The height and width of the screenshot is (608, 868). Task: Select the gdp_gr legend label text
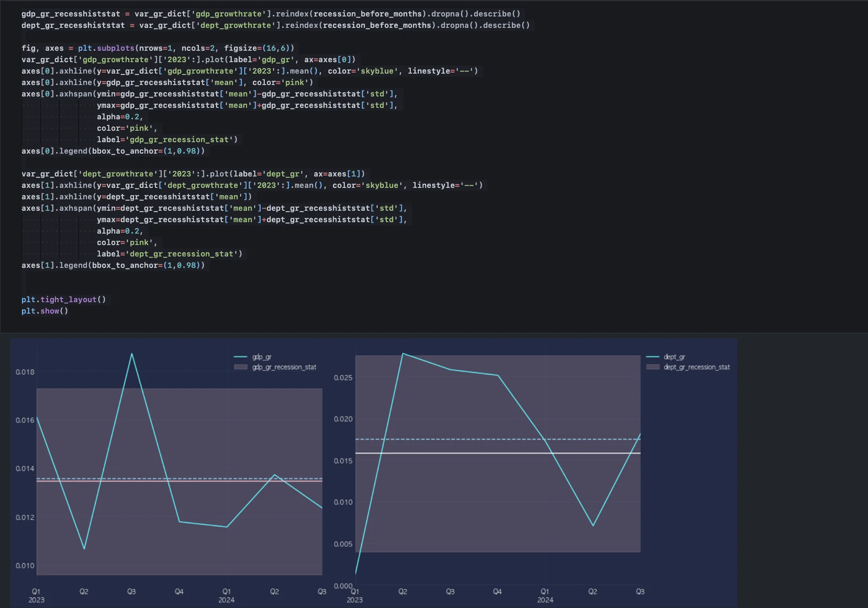click(262, 357)
